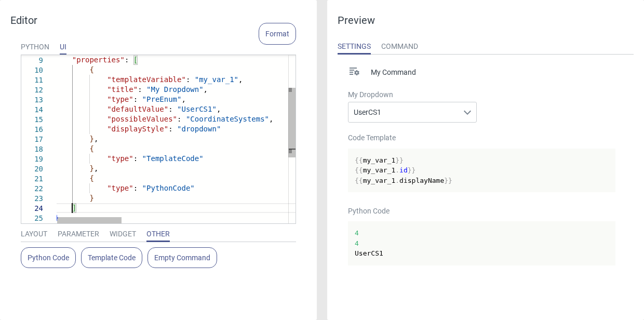Insert the Template Code snippet
This screenshot has height=320, width=644.
click(112, 258)
